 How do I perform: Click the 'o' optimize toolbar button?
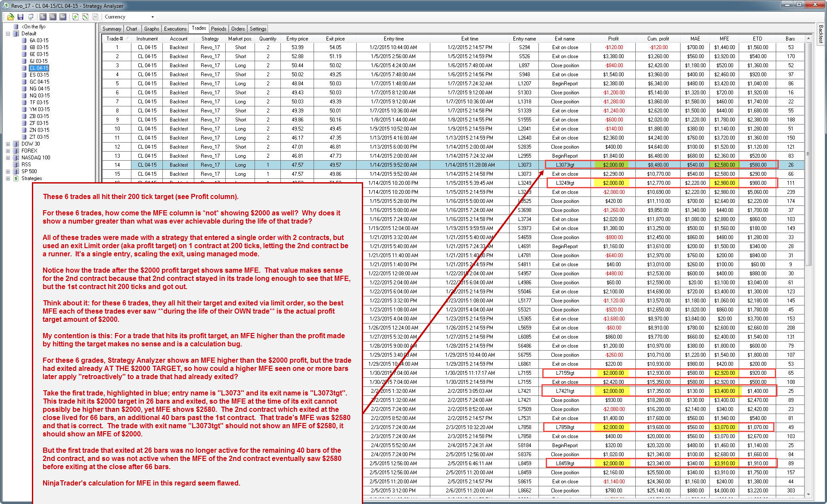pyautogui.click(x=53, y=17)
